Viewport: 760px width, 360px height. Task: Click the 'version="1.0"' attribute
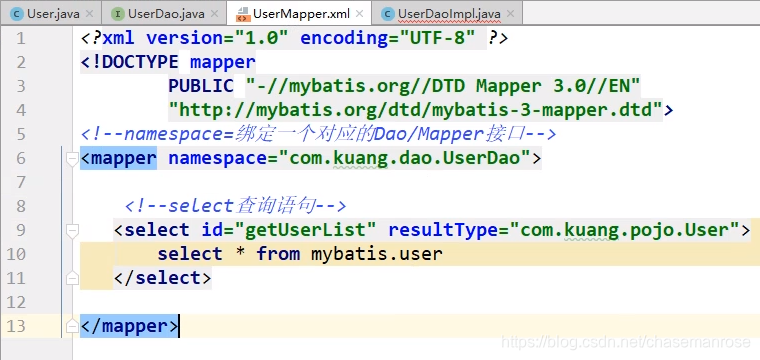coord(217,38)
